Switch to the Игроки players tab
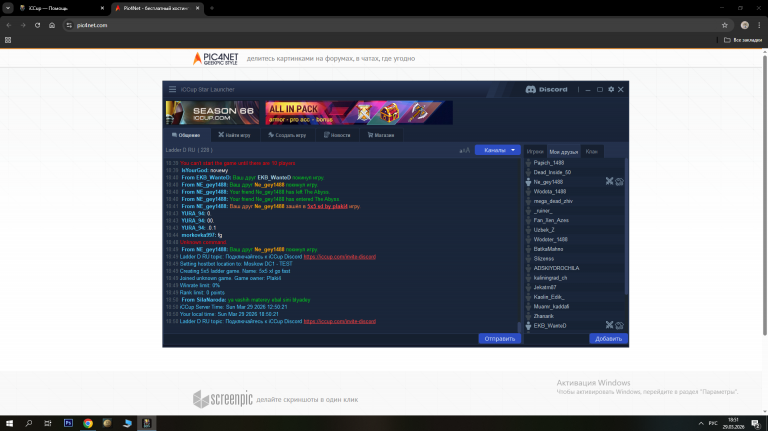 [x=535, y=152]
